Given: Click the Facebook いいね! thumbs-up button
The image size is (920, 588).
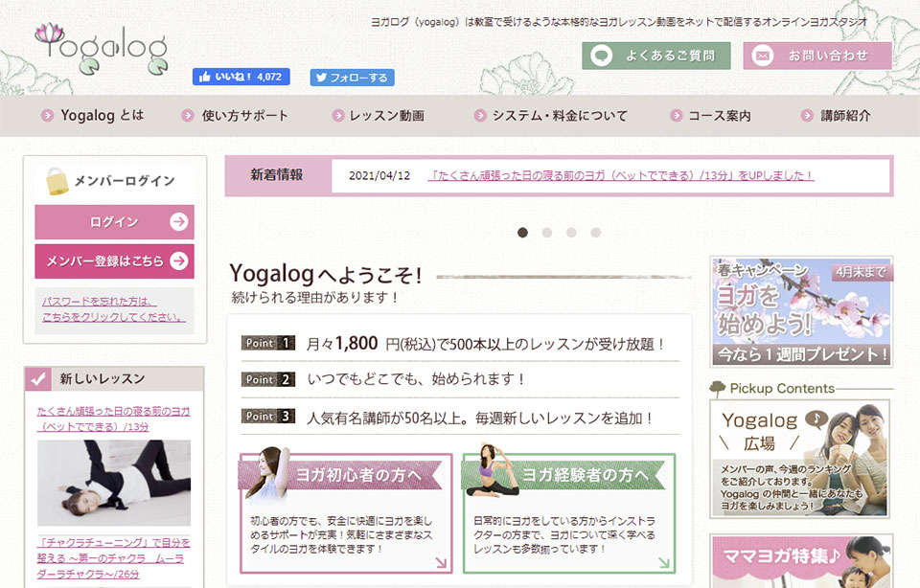Looking at the screenshot, I should click(241, 77).
